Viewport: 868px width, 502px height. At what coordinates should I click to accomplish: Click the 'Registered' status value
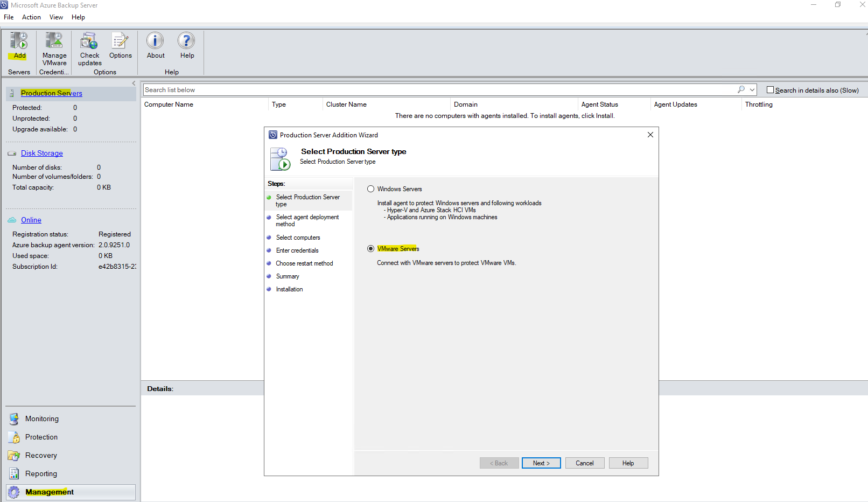(x=115, y=234)
